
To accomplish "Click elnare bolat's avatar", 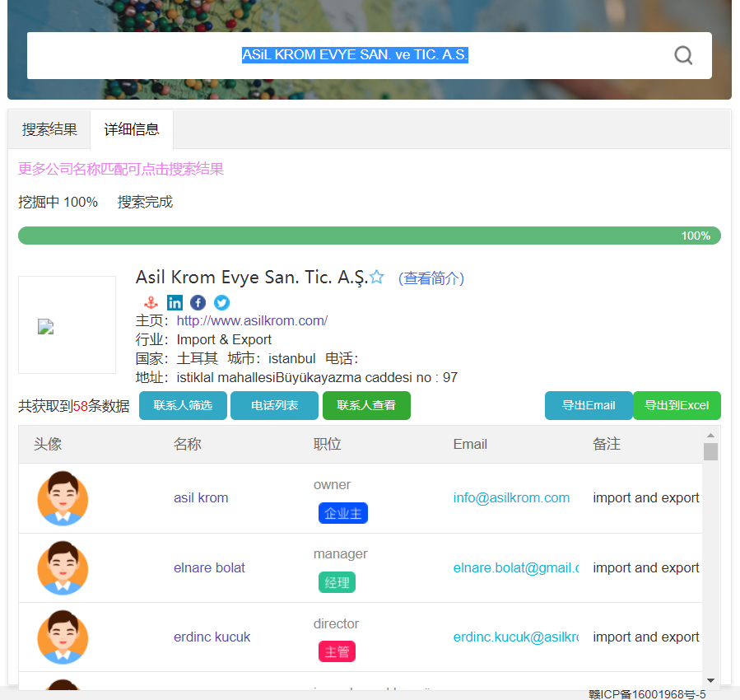I will pyautogui.click(x=63, y=568).
